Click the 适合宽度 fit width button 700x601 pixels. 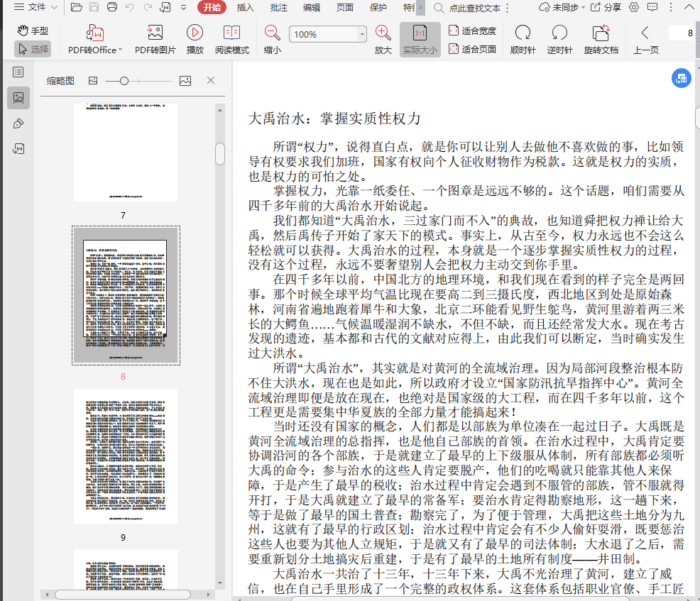click(x=472, y=31)
